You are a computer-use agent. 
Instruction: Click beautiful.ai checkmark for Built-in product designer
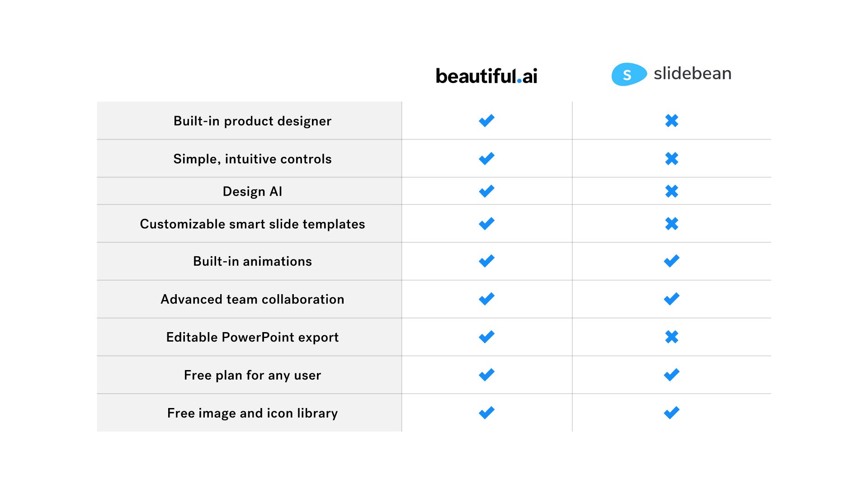487,121
